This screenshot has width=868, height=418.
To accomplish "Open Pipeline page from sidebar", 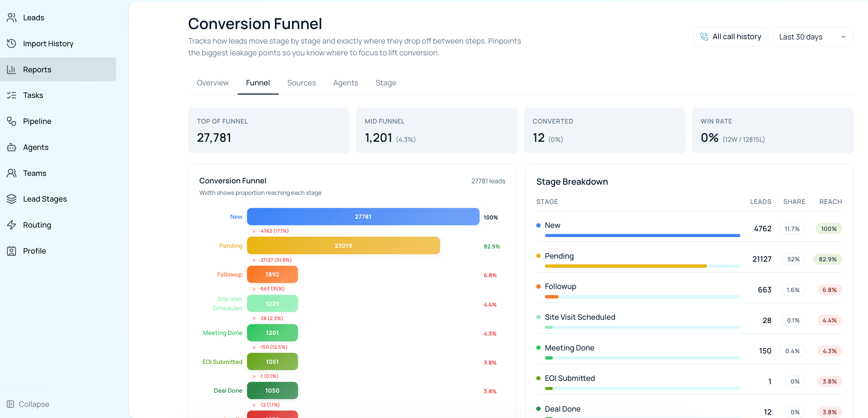I will click(58, 121).
